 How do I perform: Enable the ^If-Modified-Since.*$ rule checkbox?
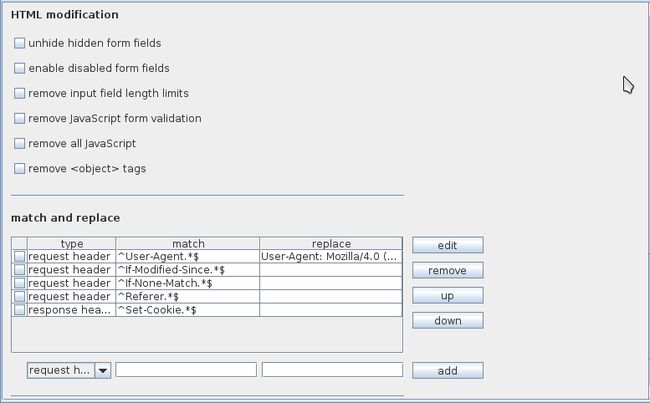tap(19, 270)
